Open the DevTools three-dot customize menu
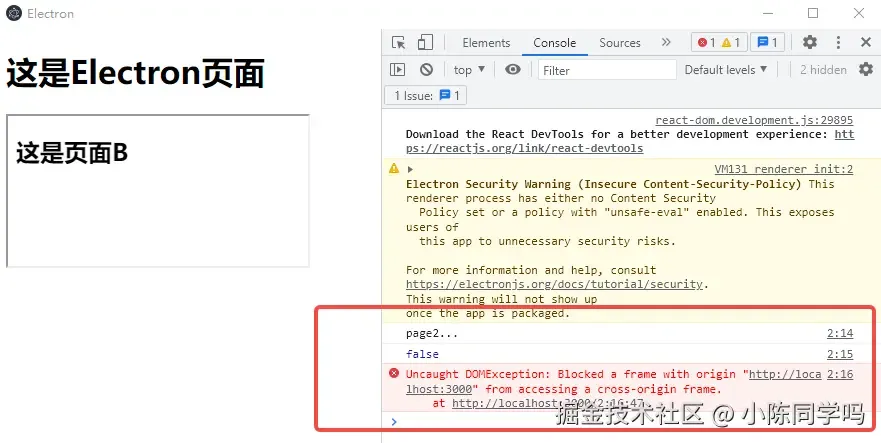The height and width of the screenshot is (443, 881). 838,42
